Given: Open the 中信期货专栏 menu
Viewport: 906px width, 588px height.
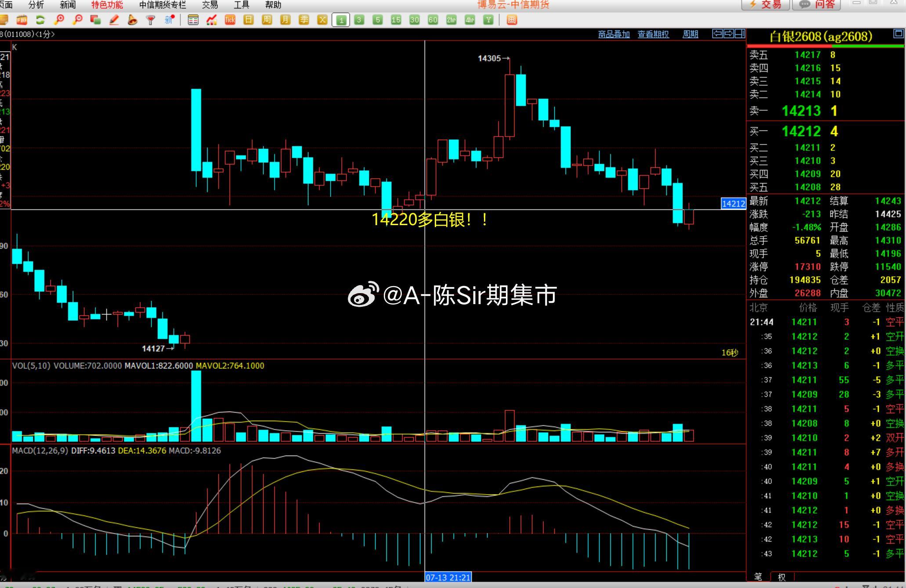Looking at the screenshot, I should (x=162, y=5).
